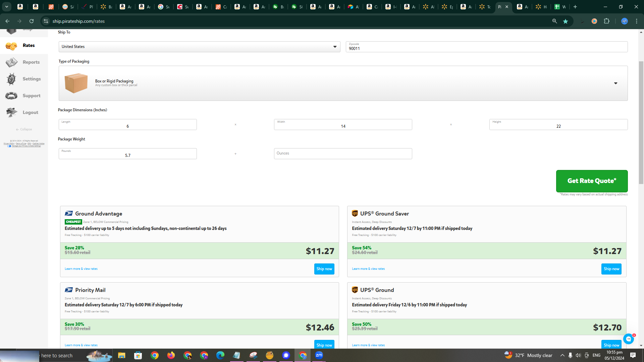Screen dimensions: 644x362
Task: Open Learn more & view rates for UPS Ground
Action: tap(368, 345)
